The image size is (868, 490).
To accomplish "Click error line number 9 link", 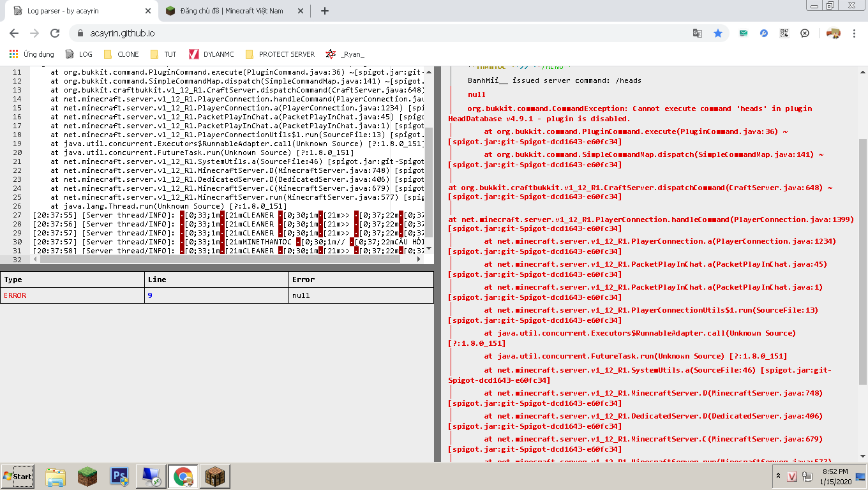I will pyautogui.click(x=150, y=295).
